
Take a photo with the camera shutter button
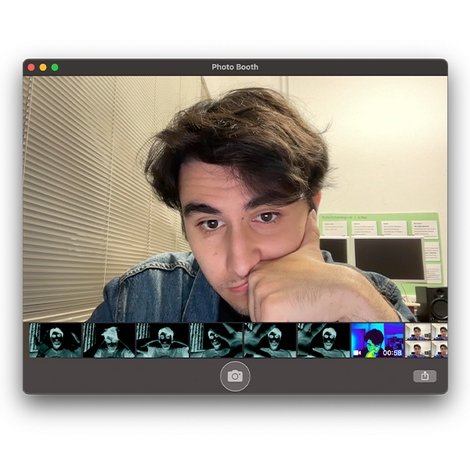[x=235, y=376]
